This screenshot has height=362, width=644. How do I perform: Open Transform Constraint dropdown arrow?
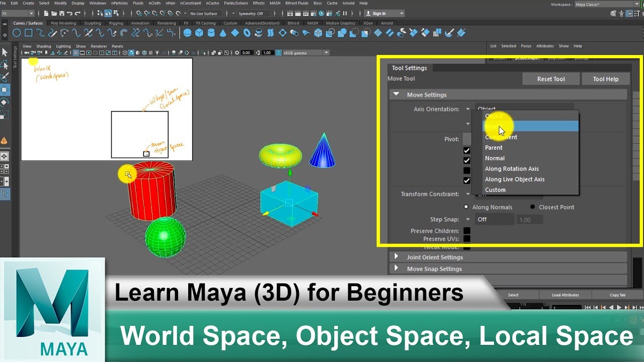(x=468, y=194)
